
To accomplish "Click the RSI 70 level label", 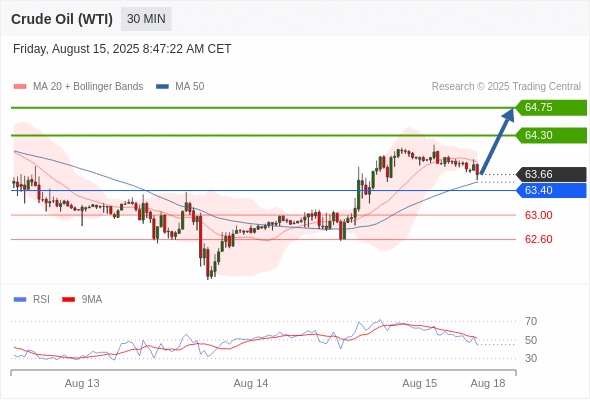I will point(531,321).
